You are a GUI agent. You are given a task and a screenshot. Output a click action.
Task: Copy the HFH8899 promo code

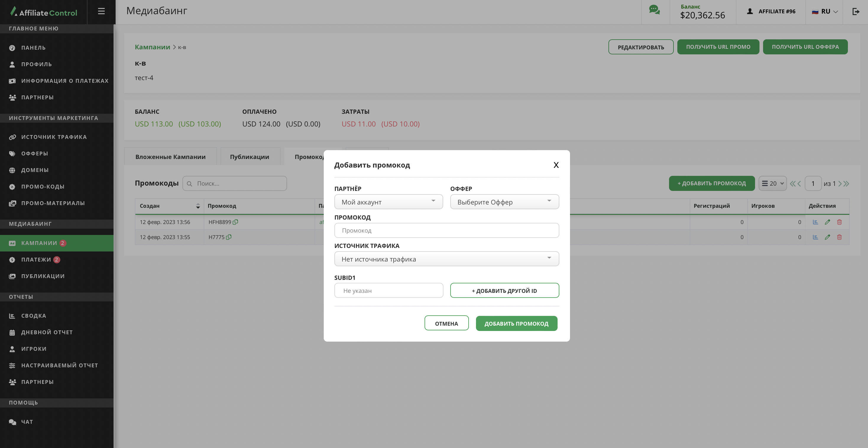pyautogui.click(x=235, y=222)
